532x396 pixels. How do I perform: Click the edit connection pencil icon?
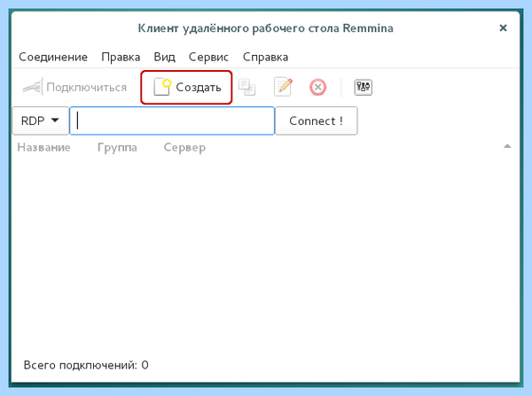(284, 87)
